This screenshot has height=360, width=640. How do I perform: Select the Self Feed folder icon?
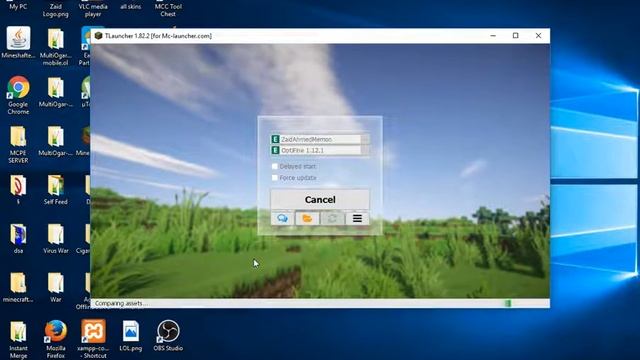[x=56, y=190]
